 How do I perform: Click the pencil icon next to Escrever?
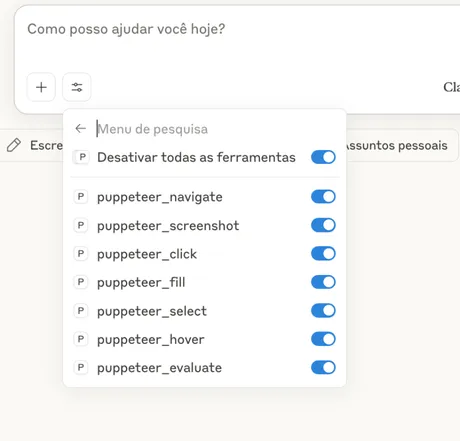[14, 145]
